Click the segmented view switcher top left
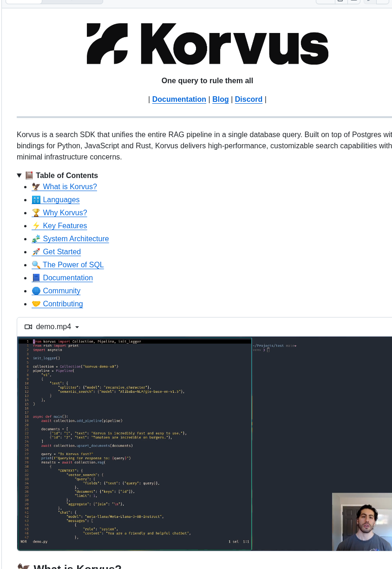This screenshot has height=569, width=392. coord(54,1)
